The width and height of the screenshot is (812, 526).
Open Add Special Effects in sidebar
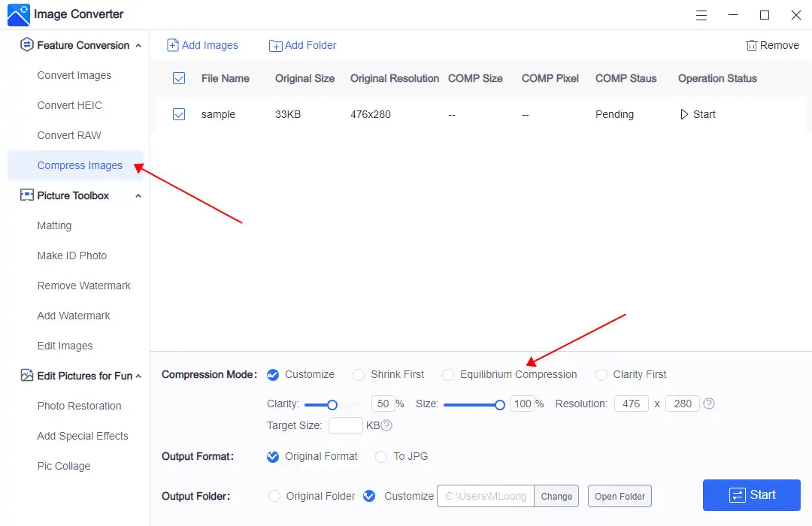pos(83,435)
